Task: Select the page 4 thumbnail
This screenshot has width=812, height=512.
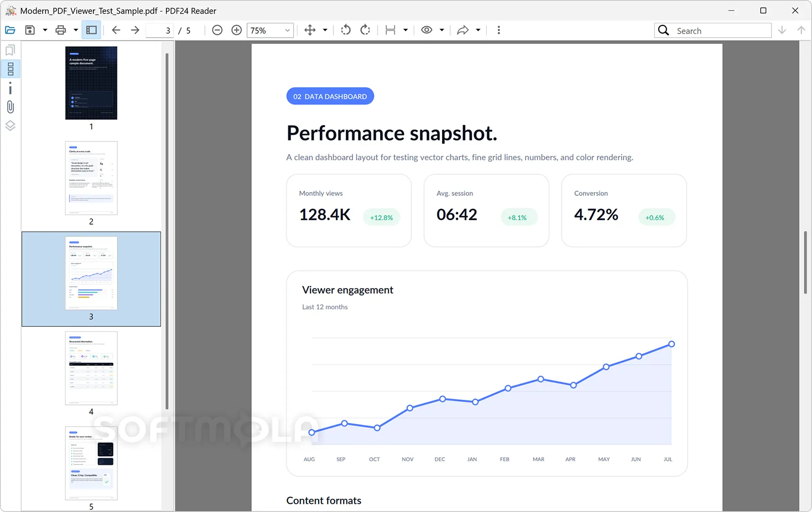Action: pos(91,368)
